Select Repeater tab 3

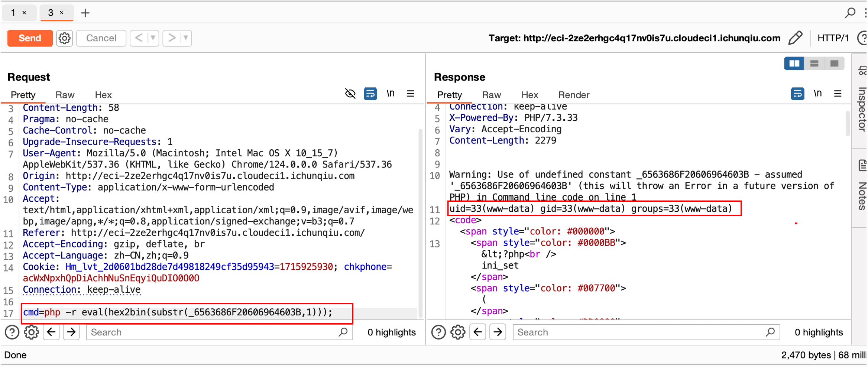51,13
